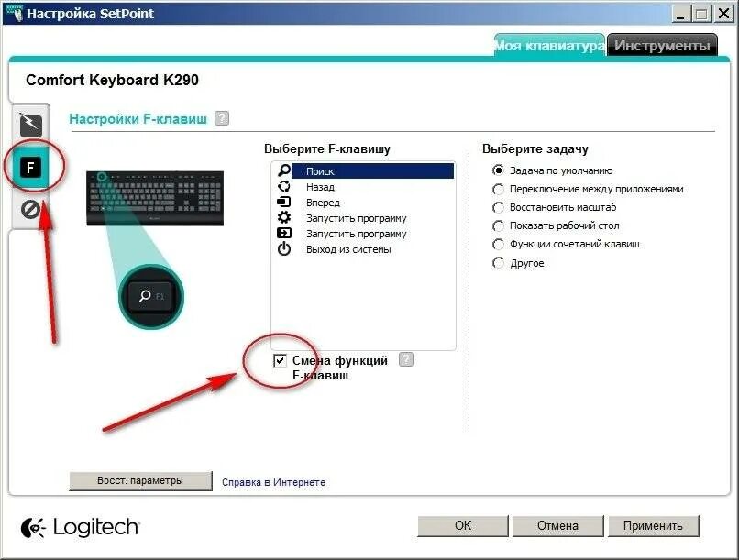739x560 pixels.
Task: Click the forward icon beside Вперед
Action: click(283, 202)
